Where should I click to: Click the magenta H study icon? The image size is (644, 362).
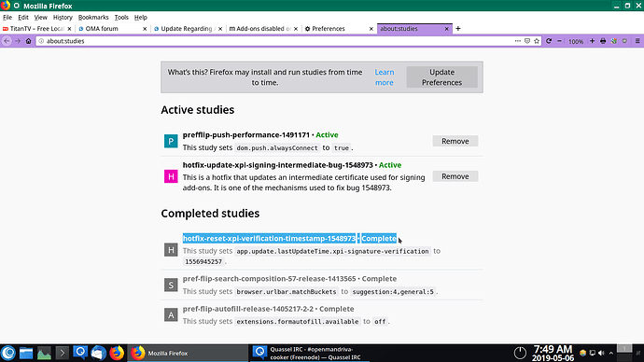[x=171, y=176]
